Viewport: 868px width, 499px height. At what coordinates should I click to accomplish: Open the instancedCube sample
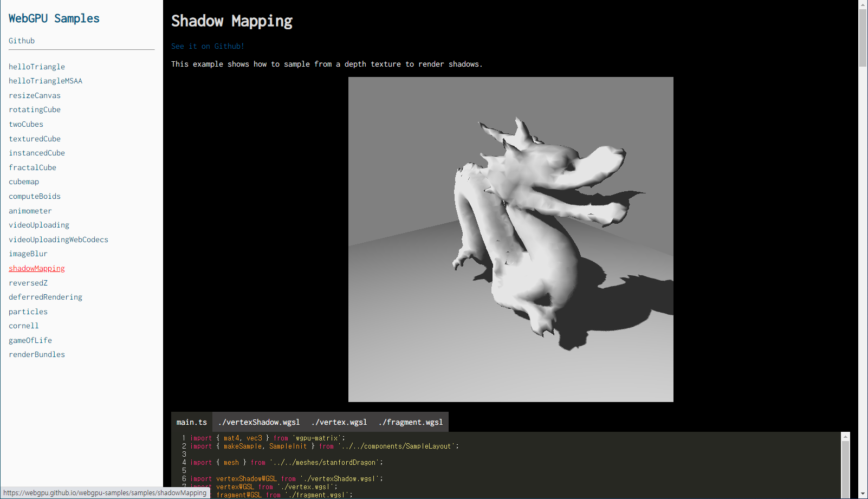coord(37,153)
